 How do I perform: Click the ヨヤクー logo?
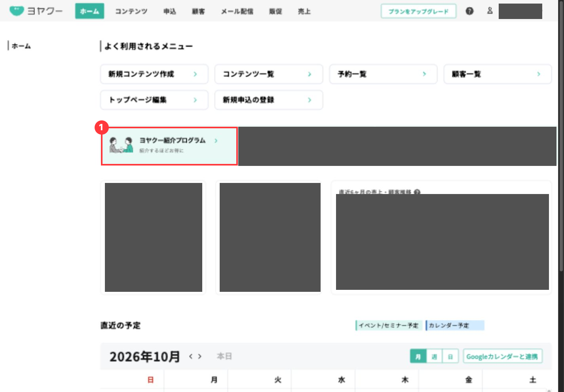(36, 11)
